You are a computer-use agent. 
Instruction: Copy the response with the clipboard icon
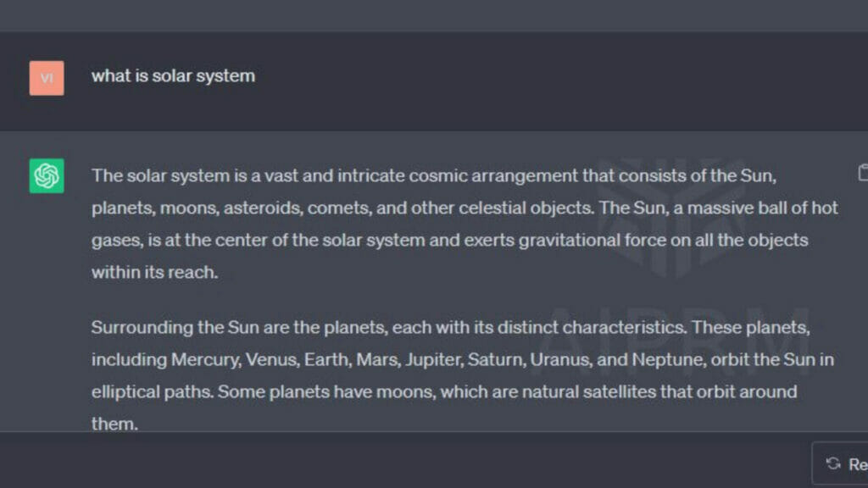coord(863,173)
